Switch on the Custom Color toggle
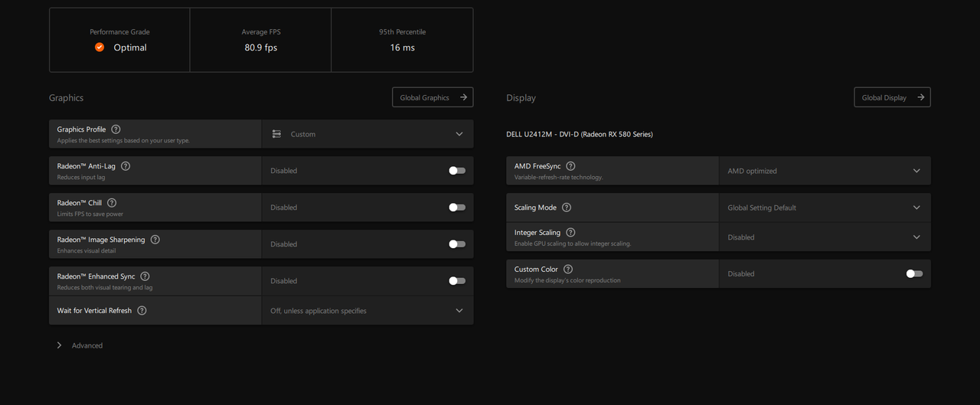 point(914,273)
